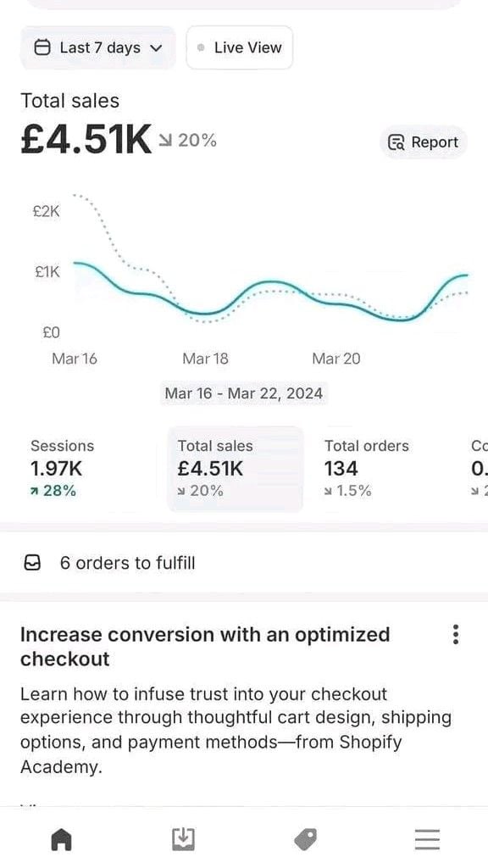Open the three-dot menu on the checkout tip card

[455, 632]
